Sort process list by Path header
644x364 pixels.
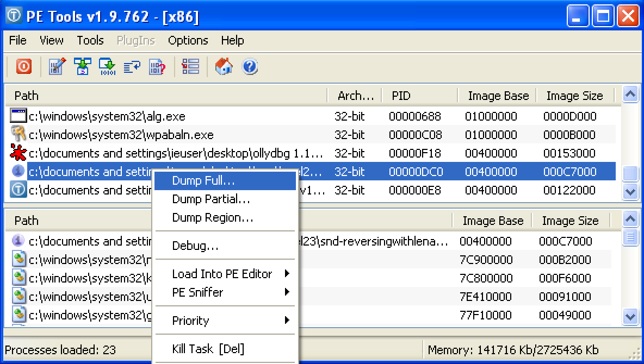pos(166,96)
